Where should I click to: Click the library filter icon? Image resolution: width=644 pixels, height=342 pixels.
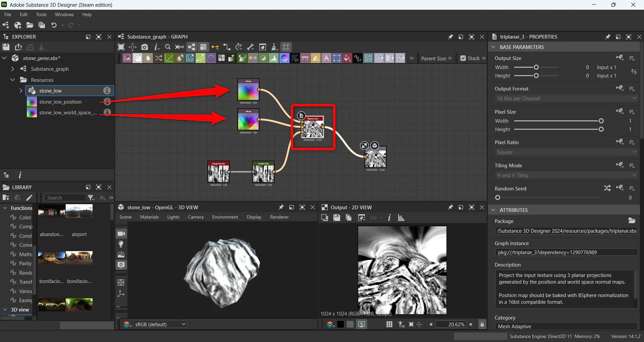click(x=91, y=197)
